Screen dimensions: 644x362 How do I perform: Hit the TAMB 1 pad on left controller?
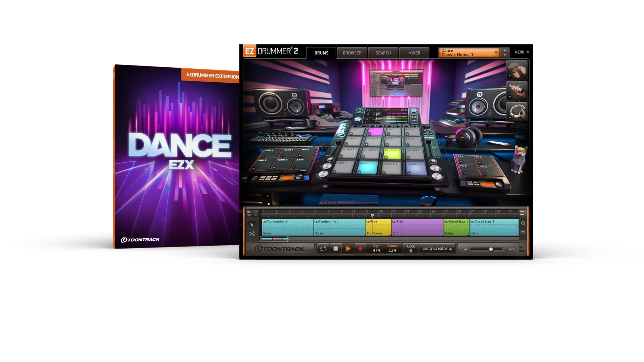[289, 153]
